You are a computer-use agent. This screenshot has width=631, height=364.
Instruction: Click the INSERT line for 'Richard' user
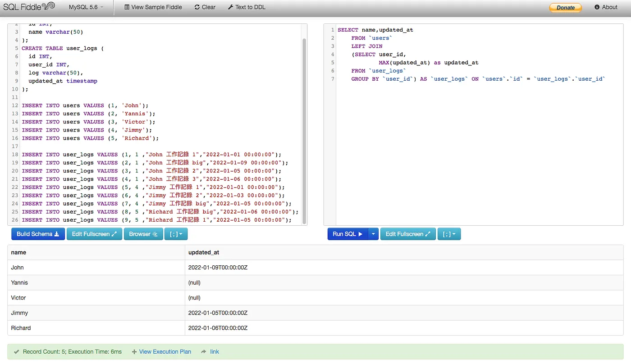(90, 138)
